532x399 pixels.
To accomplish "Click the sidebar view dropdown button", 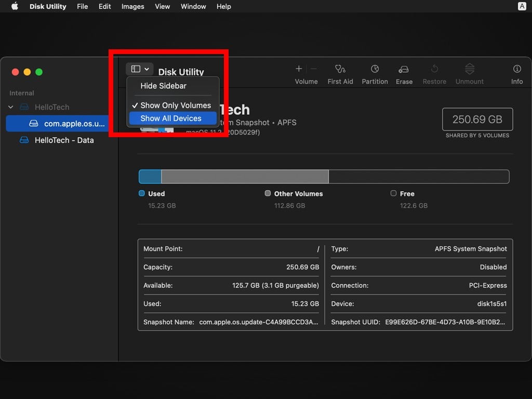I will point(140,69).
